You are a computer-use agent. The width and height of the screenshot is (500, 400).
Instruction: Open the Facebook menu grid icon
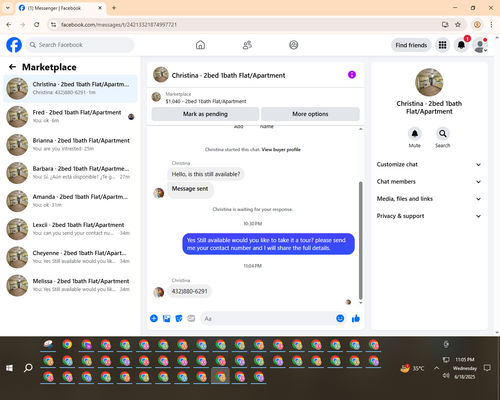pyautogui.click(x=442, y=45)
